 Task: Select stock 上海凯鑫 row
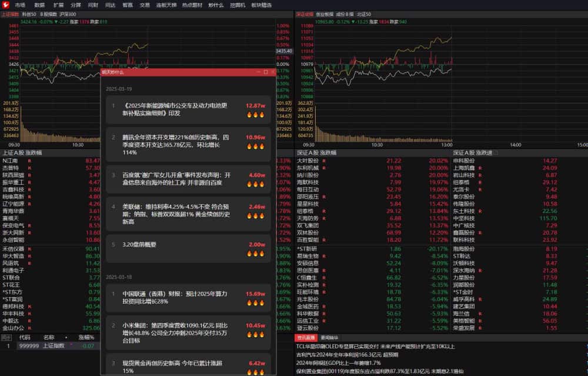520,168
